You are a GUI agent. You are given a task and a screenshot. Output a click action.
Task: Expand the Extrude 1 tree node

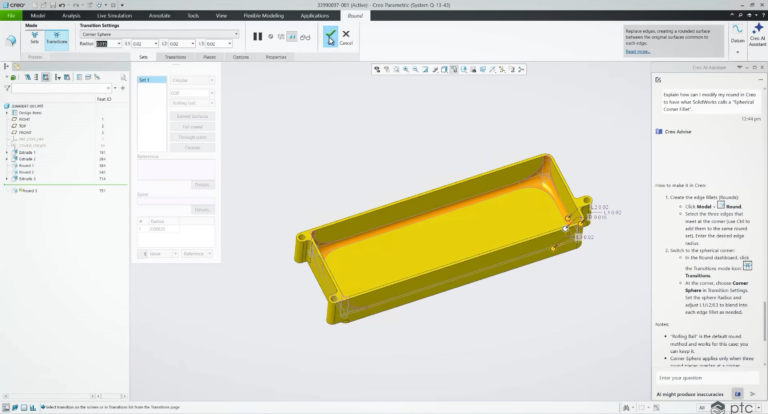(x=7, y=152)
